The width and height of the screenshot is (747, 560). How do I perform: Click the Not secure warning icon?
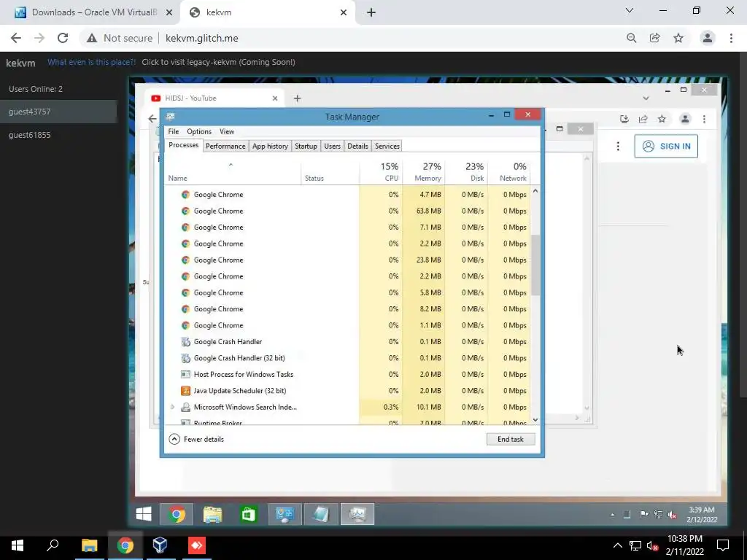point(92,38)
